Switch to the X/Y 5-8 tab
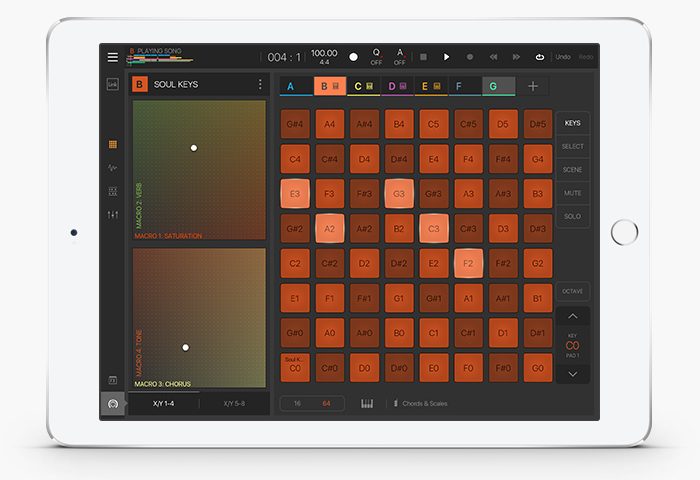The width and height of the screenshot is (700, 480). coord(234,404)
